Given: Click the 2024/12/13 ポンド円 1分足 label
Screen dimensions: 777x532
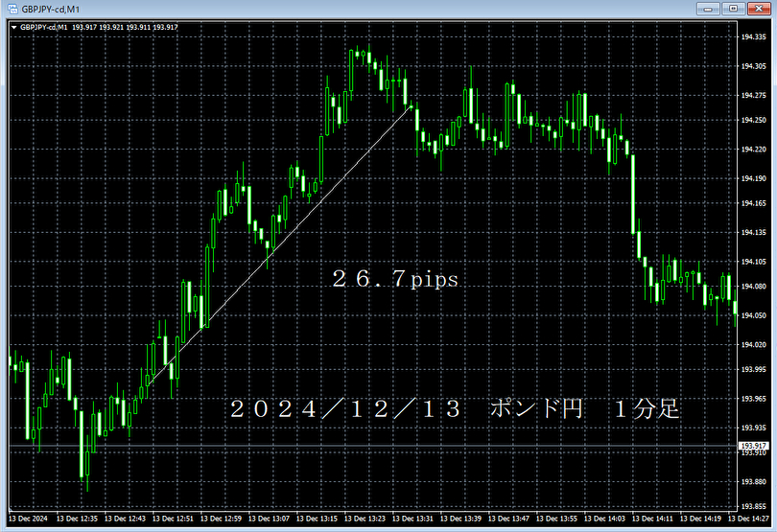Looking at the screenshot, I should (x=455, y=409).
